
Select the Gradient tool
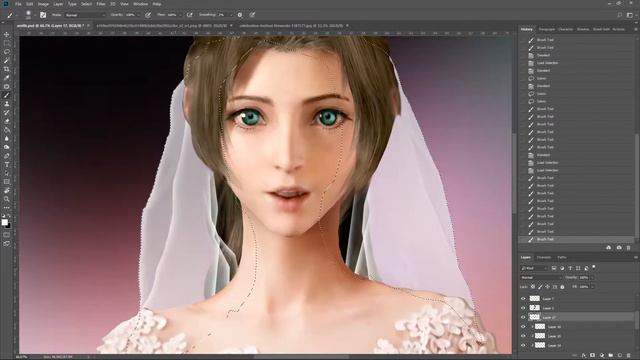(7, 130)
